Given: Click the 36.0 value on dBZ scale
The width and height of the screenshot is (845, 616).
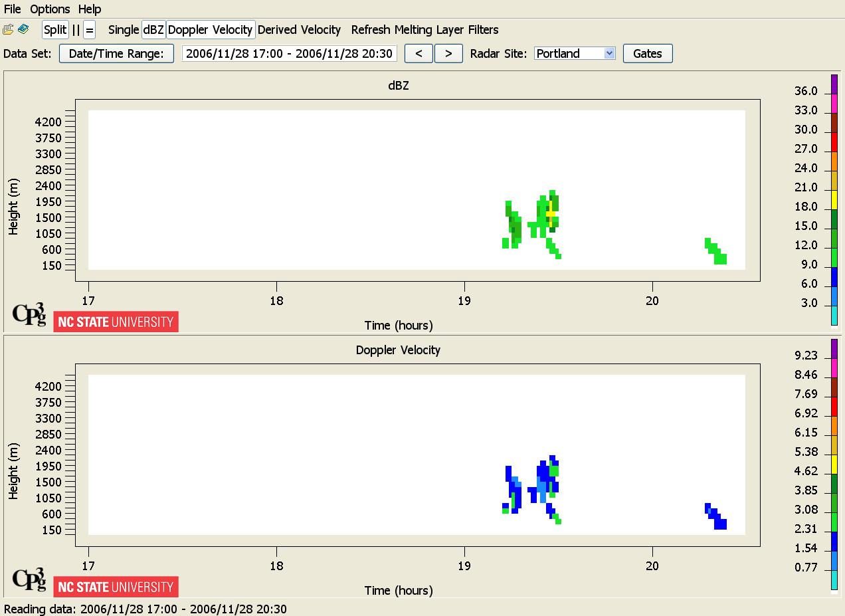Looking at the screenshot, I should (806, 91).
